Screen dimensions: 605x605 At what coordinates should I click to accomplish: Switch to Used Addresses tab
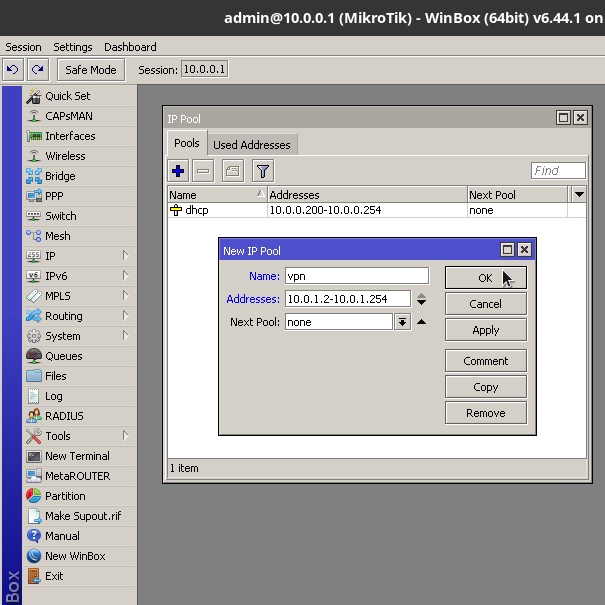click(x=252, y=145)
